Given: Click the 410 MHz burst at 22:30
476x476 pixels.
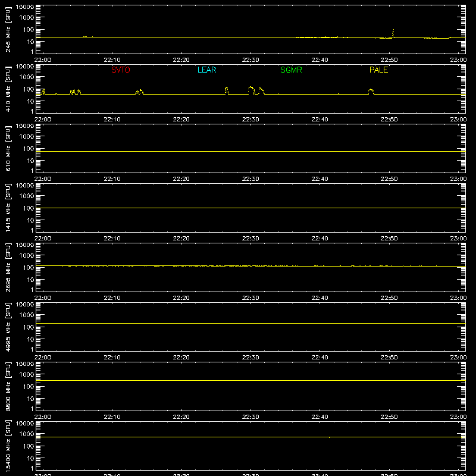Looking at the screenshot, I should pos(251,90).
